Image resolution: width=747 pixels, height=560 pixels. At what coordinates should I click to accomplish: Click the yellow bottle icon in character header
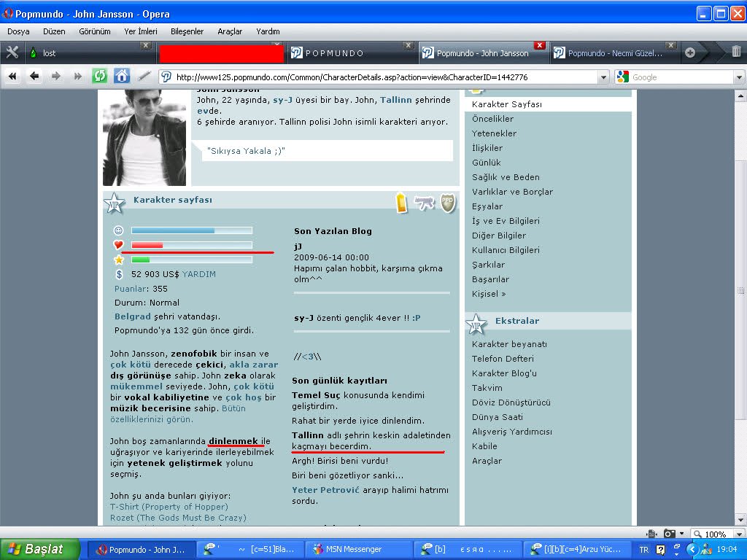coord(402,203)
